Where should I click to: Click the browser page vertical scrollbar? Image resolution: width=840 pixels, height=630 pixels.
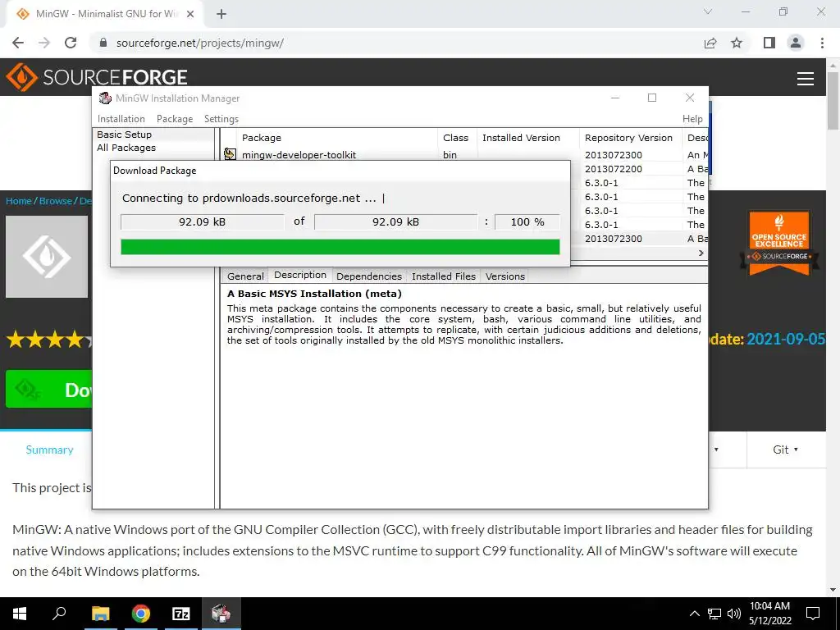pos(833,102)
